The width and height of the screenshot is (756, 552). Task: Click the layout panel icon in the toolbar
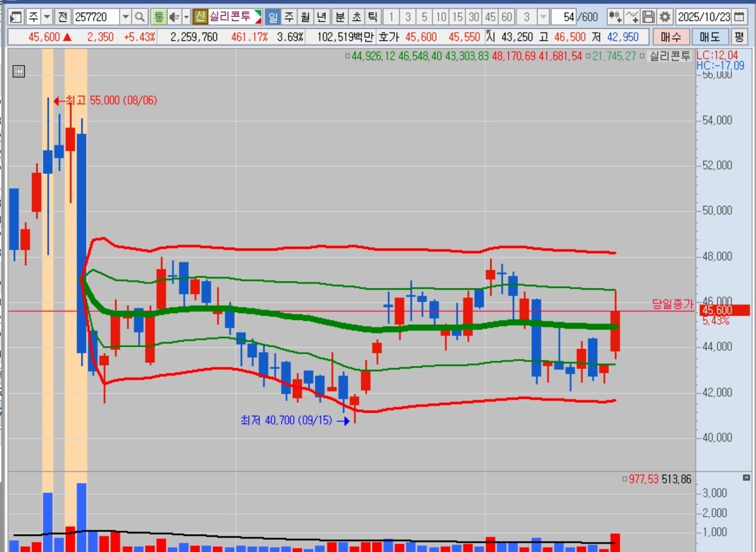(16, 17)
